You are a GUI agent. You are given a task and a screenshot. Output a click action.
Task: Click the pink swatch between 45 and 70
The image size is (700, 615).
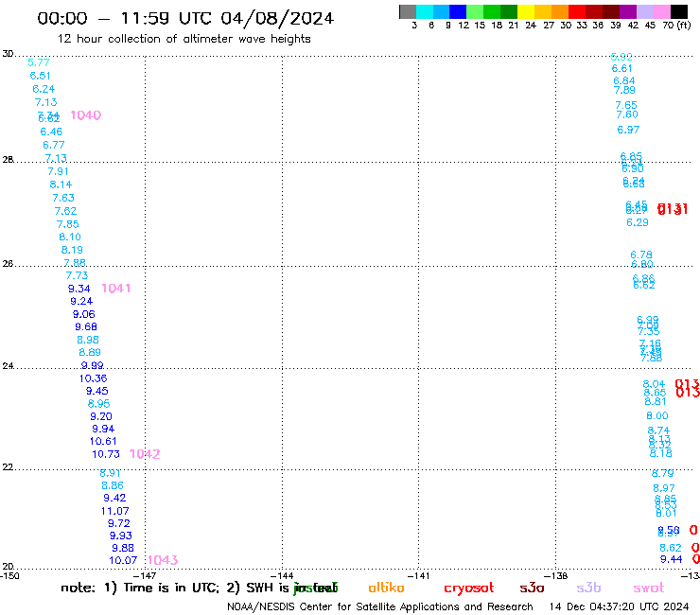coord(662,11)
